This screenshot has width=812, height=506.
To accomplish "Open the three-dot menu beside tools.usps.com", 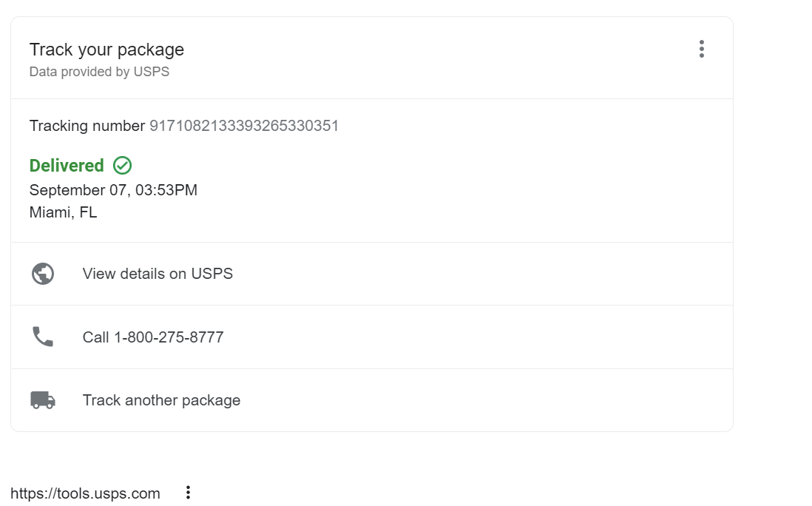I will [188, 493].
